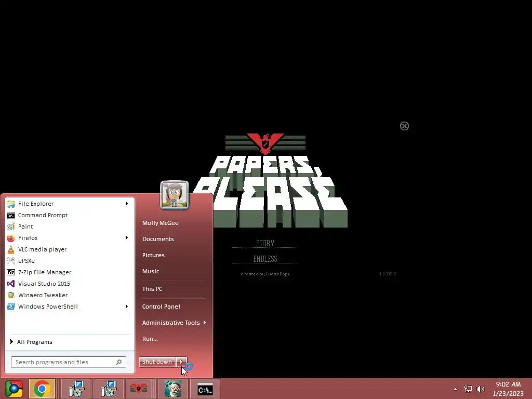Image resolution: width=532 pixels, height=399 pixels.
Task: Open Molly McGee user folder
Action: point(160,223)
